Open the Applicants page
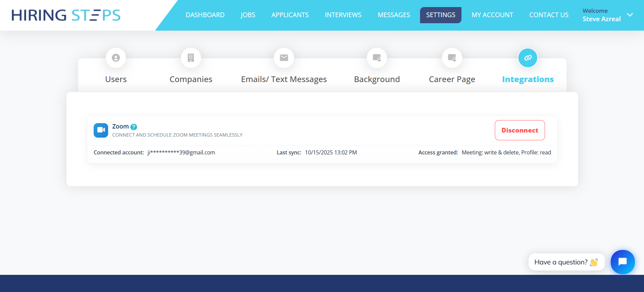Image resolution: width=644 pixels, height=292 pixels. pos(290,15)
